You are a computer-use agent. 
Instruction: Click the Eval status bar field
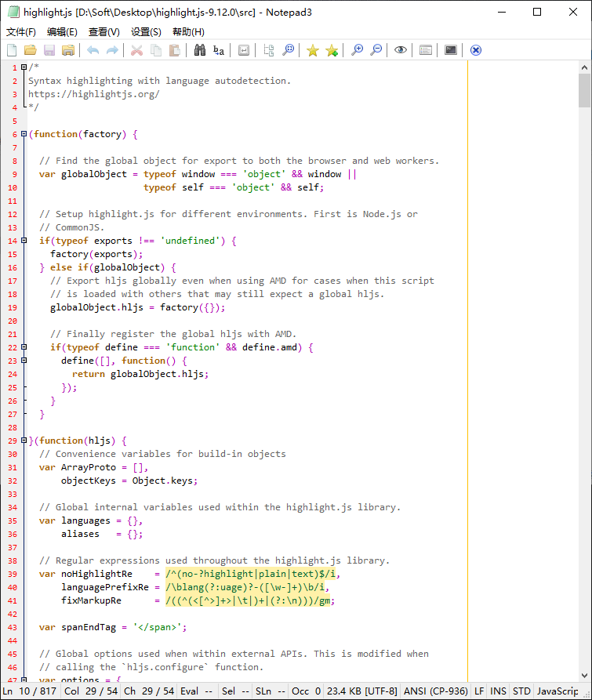197,691
